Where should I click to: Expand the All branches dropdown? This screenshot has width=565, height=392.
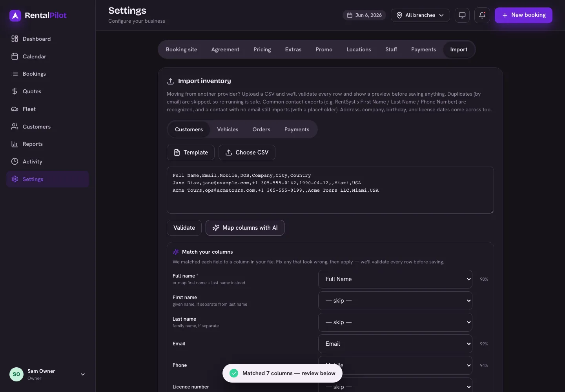click(420, 15)
